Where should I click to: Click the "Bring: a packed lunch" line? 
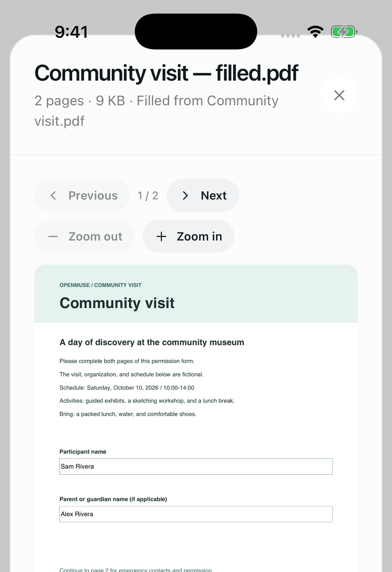[x=128, y=414]
